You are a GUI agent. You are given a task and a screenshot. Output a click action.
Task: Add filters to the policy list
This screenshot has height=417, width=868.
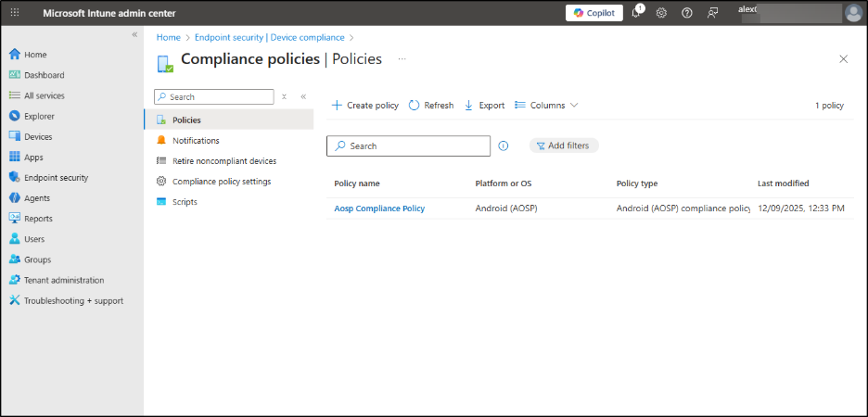[564, 145]
